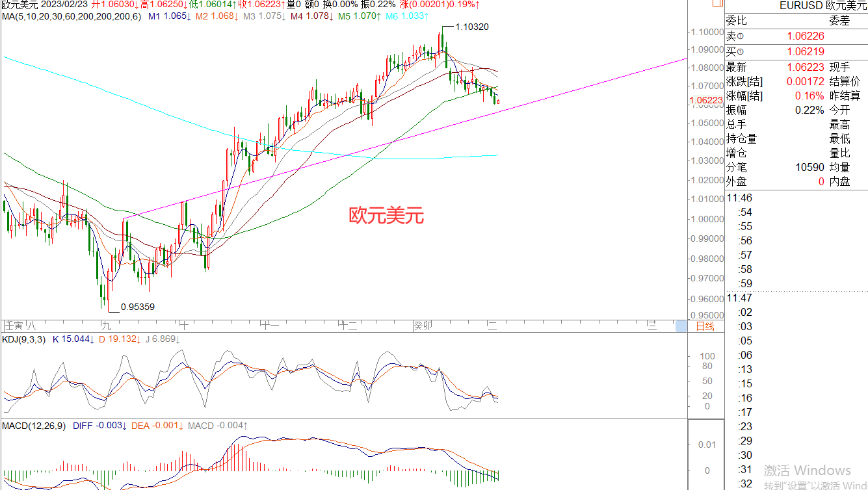
Task: Click the 外盘 label
Action: (x=737, y=181)
